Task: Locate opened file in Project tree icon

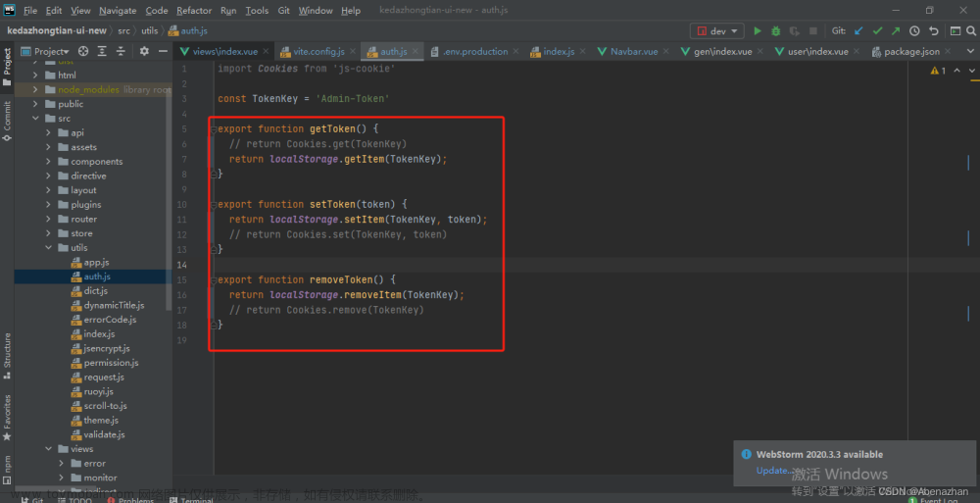Action: [x=83, y=51]
